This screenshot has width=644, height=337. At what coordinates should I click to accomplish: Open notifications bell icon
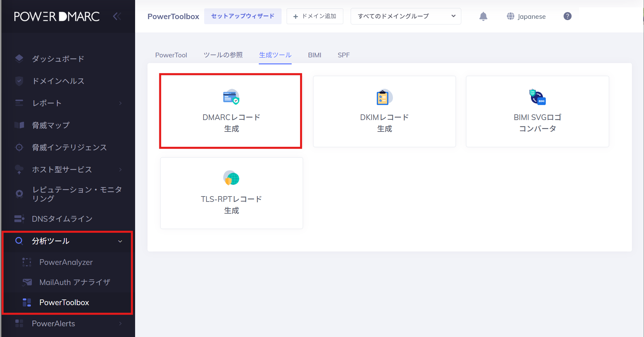point(483,16)
